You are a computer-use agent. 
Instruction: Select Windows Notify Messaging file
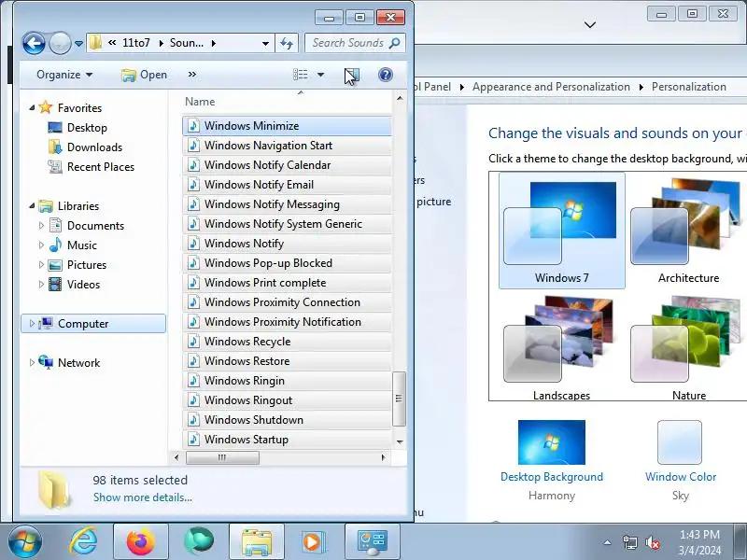pyautogui.click(x=287, y=204)
